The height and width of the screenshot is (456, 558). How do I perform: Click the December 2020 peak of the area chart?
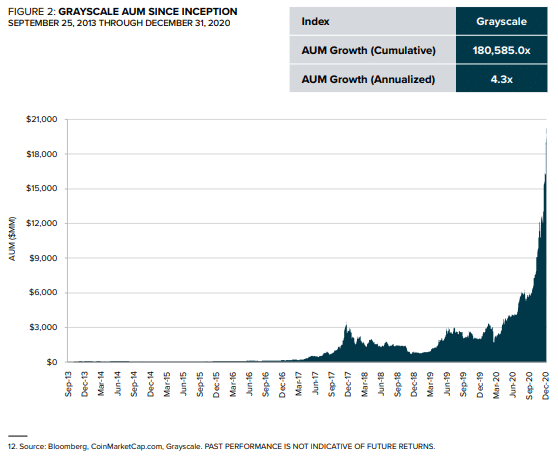(546, 130)
